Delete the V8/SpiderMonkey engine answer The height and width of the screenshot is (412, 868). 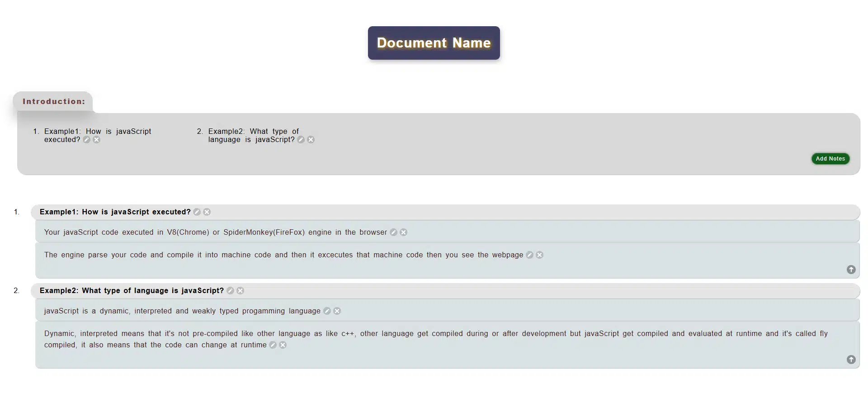tap(404, 232)
